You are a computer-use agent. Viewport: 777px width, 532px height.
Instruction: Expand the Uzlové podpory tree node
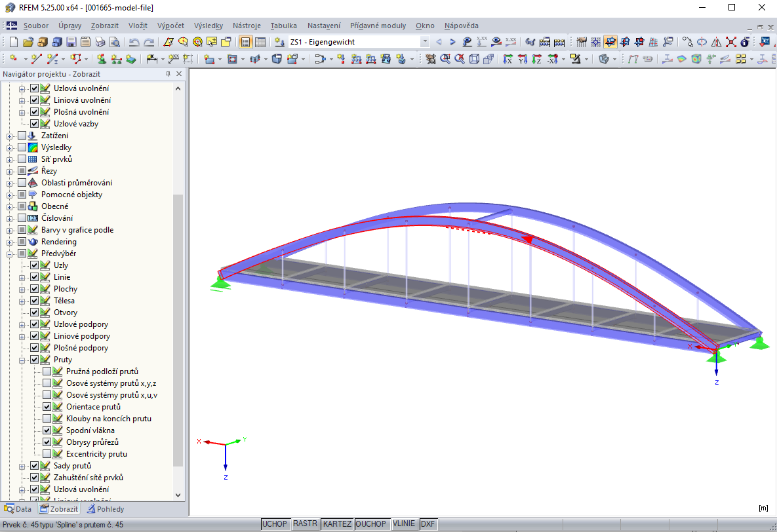[x=22, y=325]
